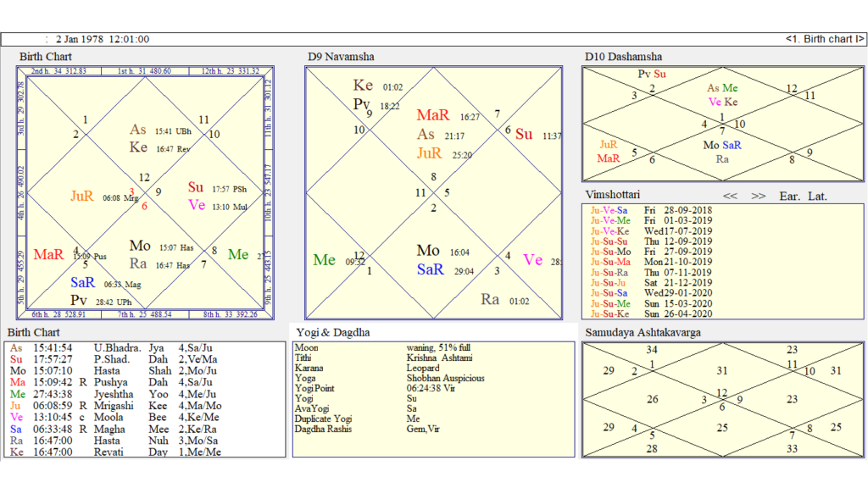Click the '6th h. 28 528.91' house label
This screenshot has height=488, width=868.
(x=58, y=314)
